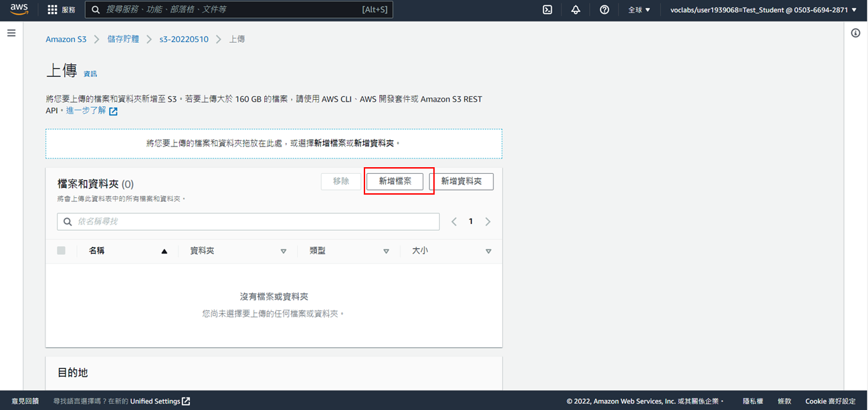
Task: Sort by 資料夾 column arrow
Action: point(284,251)
